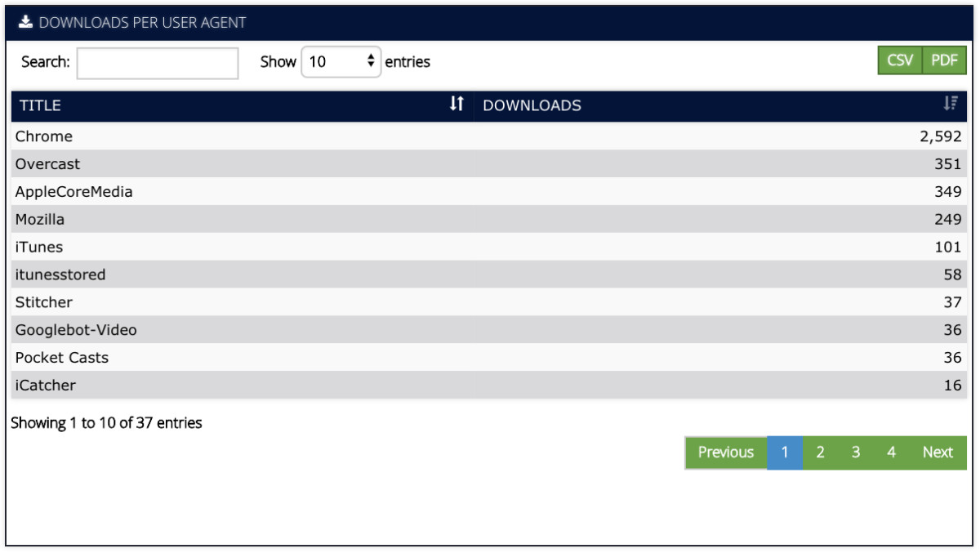Click iCatcher's 16 downloads value
This screenshot has height=553, width=980.
953,386
